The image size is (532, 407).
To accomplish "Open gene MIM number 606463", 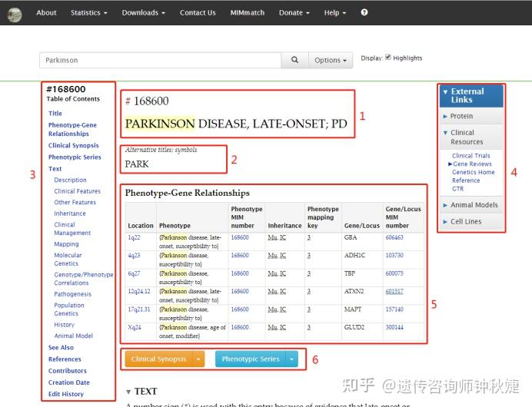I will tap(394, 237).
